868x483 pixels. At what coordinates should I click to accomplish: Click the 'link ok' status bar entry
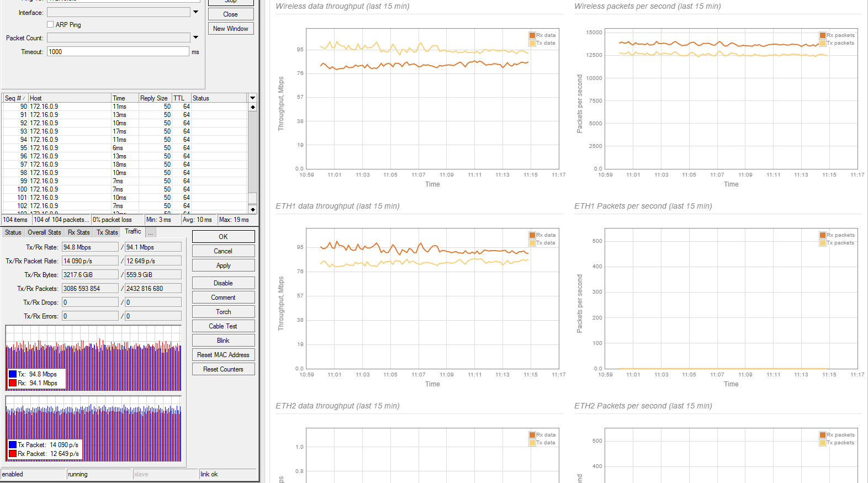(228, 474)
